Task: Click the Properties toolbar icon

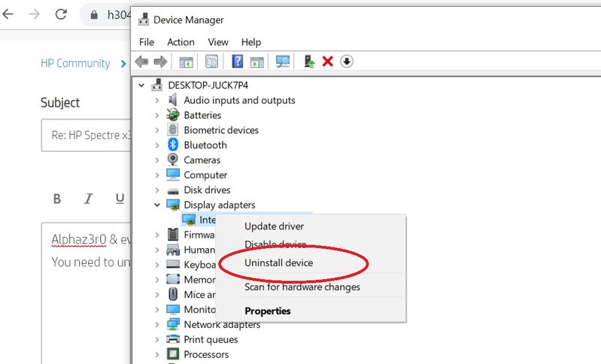Action: [211, 62]
